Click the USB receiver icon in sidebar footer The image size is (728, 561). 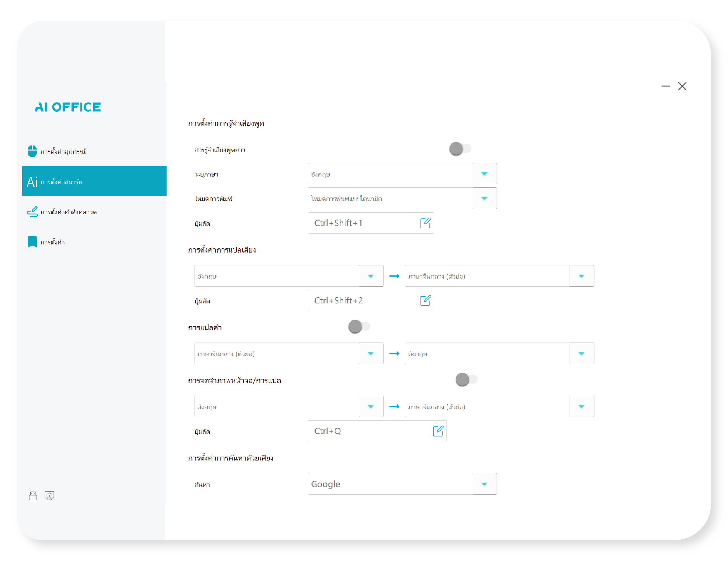point(33,495)
